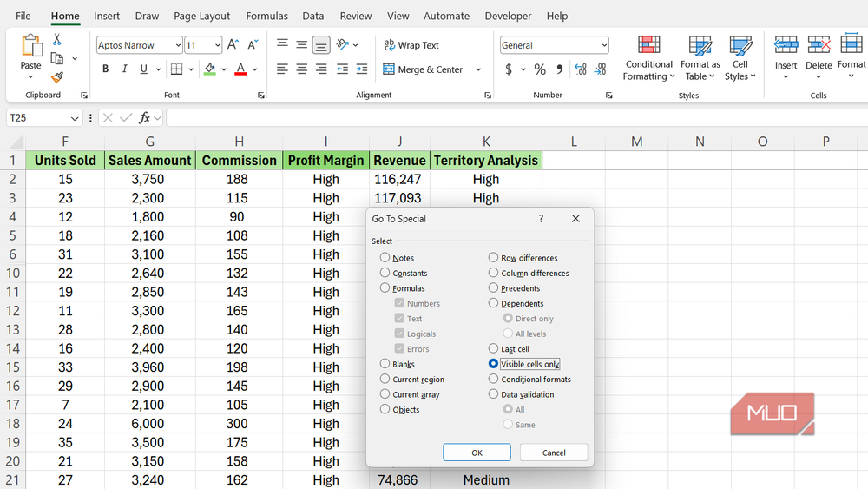Set Bottom Align vertical alignment
Viewport: 868px width, 489px height.
(x=321, y=44)
